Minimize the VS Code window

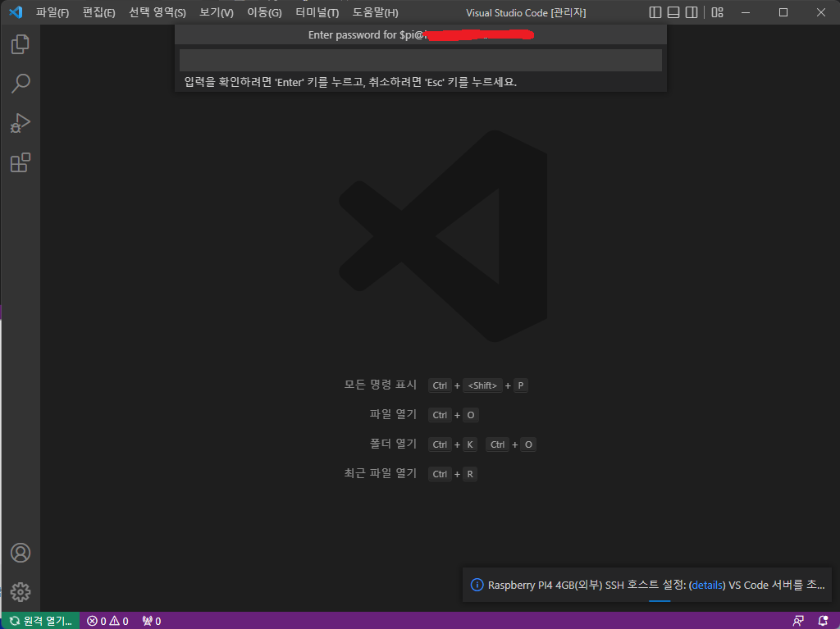[746, 12]
